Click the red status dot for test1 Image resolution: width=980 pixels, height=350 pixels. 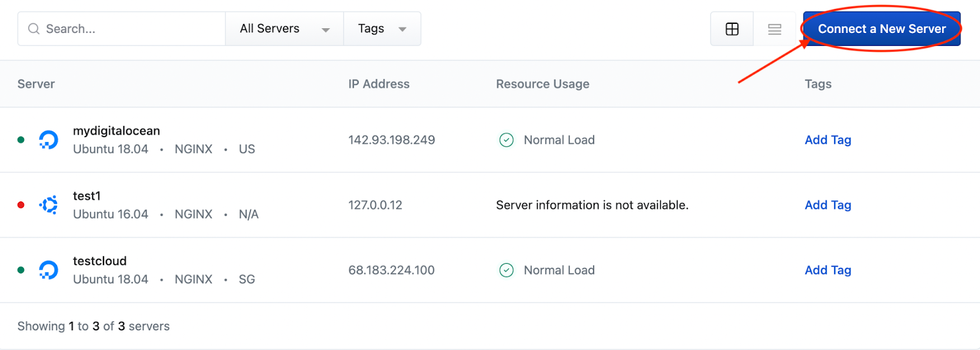(x=21, y=205)
